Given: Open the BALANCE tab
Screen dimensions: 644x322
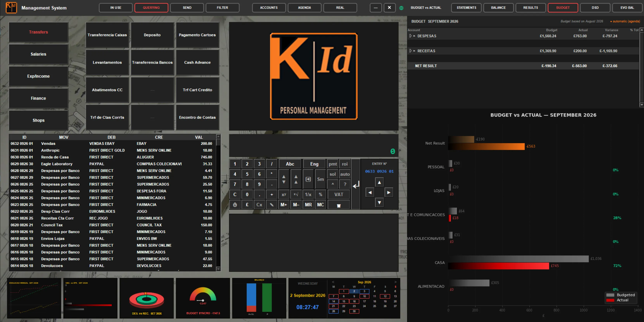Looking at the screenshot, I should pos(498,8).
